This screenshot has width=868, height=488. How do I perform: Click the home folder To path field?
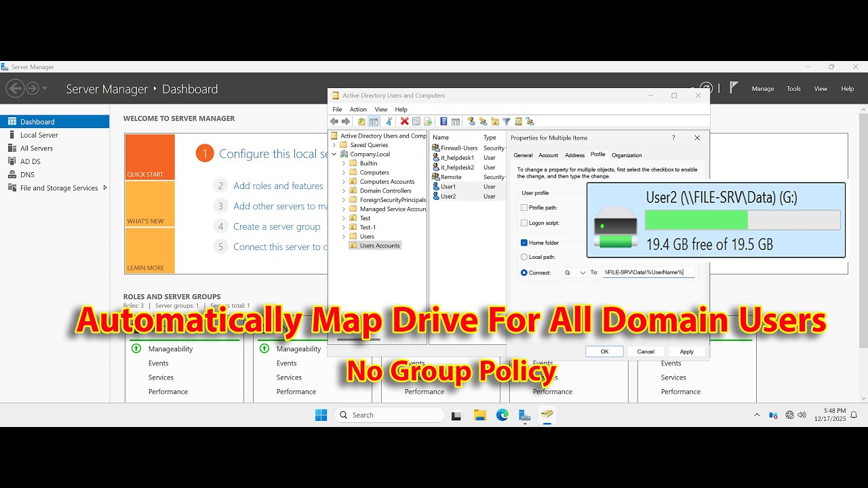point(648,272)
